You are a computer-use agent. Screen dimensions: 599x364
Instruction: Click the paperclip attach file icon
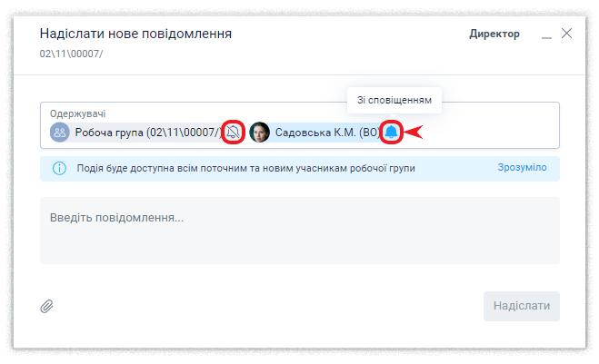point(47,307)
